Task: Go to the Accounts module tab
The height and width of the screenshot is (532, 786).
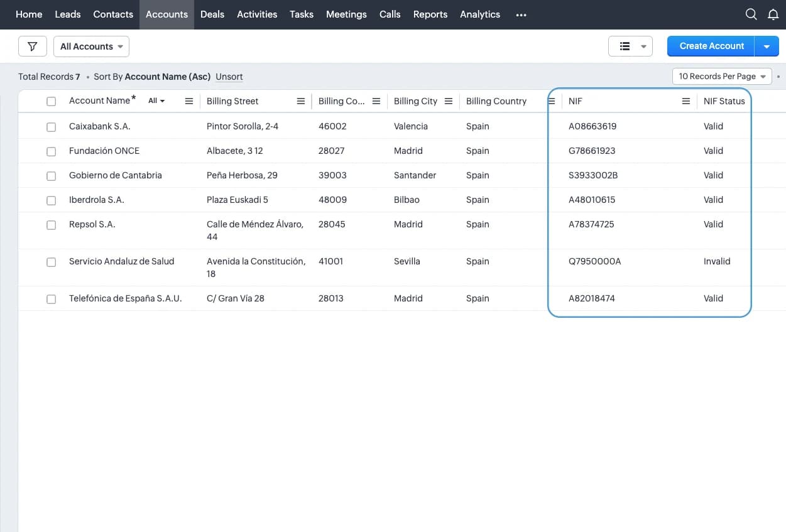Action: coord(166,14)
